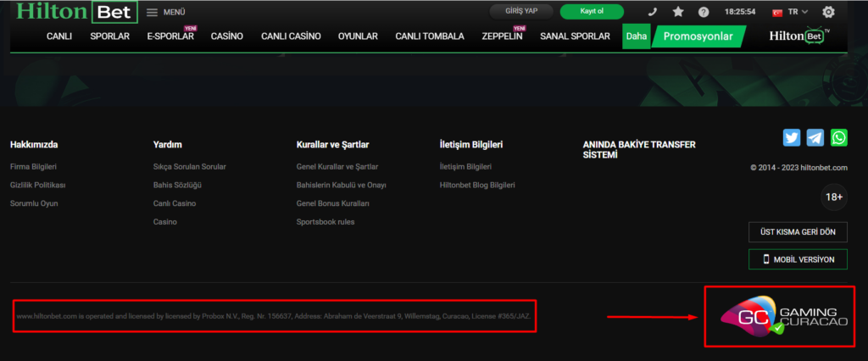Open the SANAL SPORLAR menu item
Image resolution: width=868 pixels, height=361 pixels.
click(576, 36)
